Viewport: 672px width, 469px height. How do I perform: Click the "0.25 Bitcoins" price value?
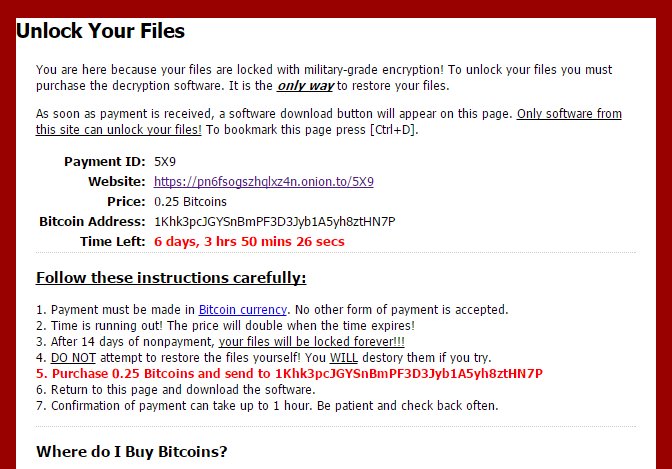pyautogui.click(x=190, y=202)
